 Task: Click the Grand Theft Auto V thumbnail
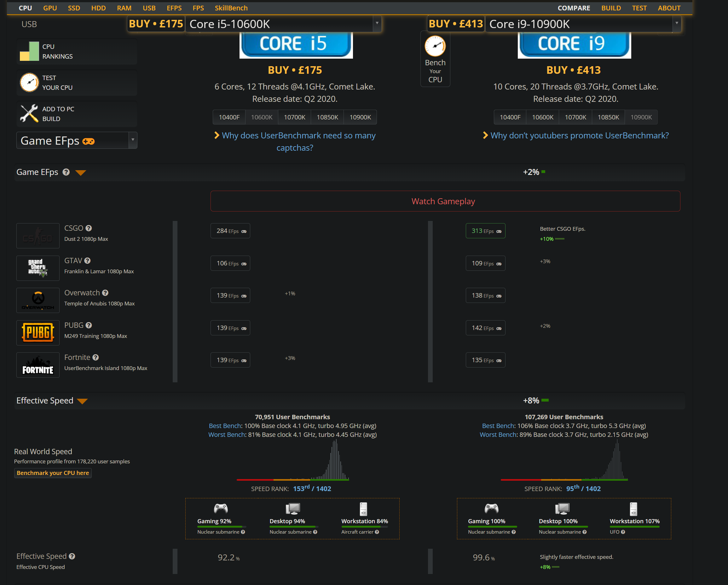tap(38, 268)
